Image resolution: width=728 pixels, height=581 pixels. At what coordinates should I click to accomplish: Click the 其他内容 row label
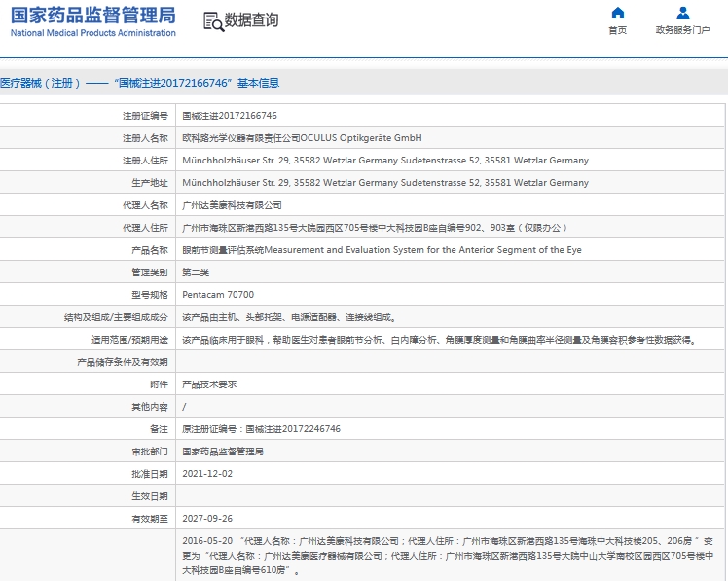[x=150, y=407]
